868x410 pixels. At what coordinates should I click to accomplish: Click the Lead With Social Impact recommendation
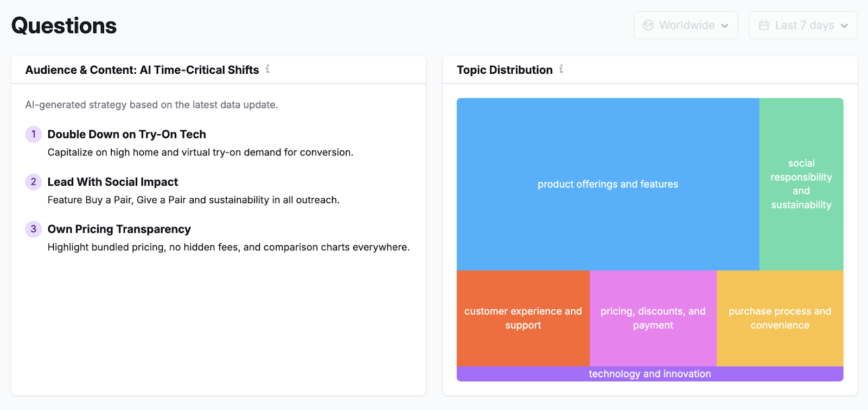113,182
